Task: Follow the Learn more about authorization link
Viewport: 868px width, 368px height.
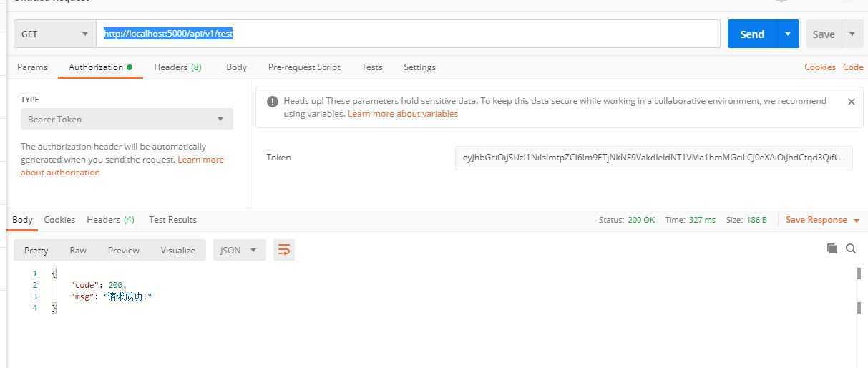Action: (x=122, y=166)
